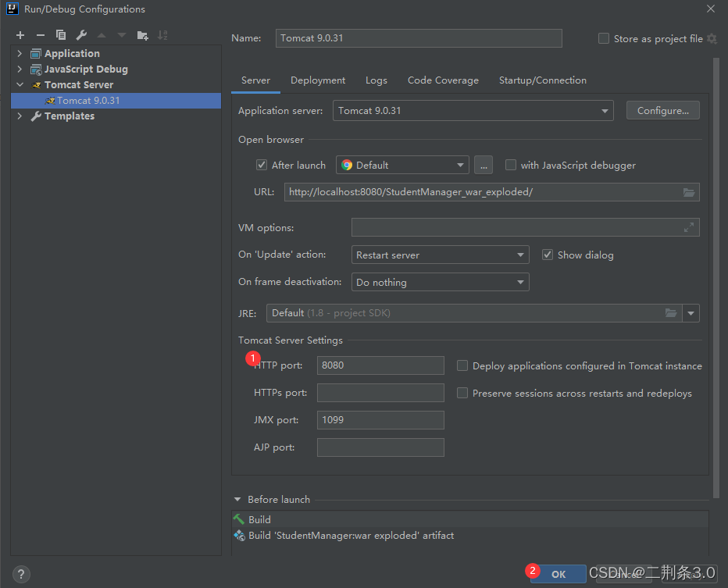Open the browser Default dropdown
728x588 pixels.
pyautogui.click(x=402, y=166)
